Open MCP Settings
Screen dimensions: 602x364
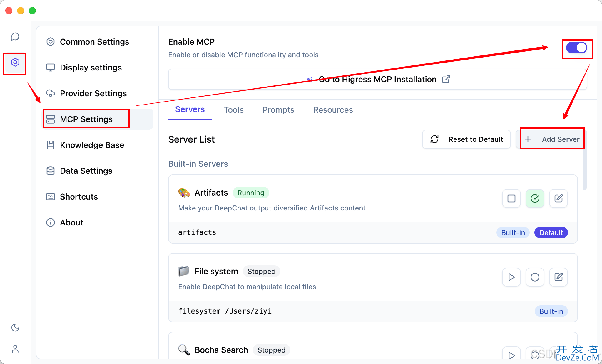98,119
